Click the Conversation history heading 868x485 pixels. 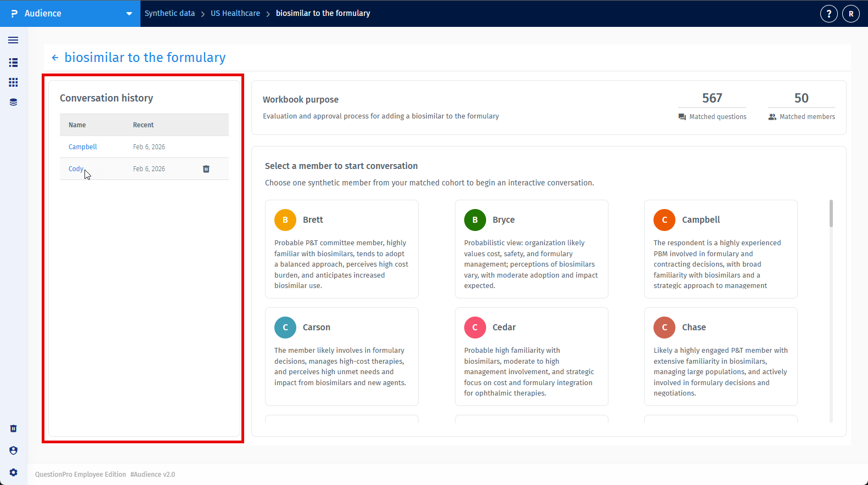click(106, 98)
